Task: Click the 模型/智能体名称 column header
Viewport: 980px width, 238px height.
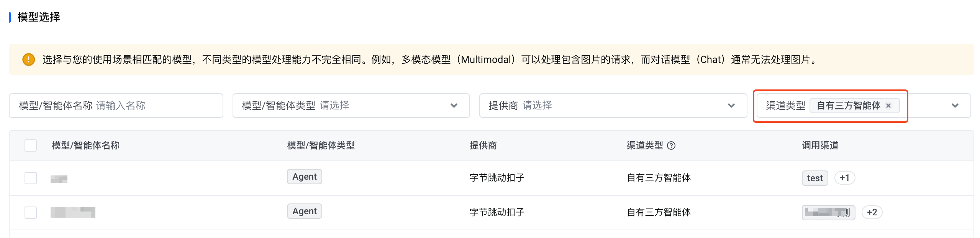Action: 86,145
